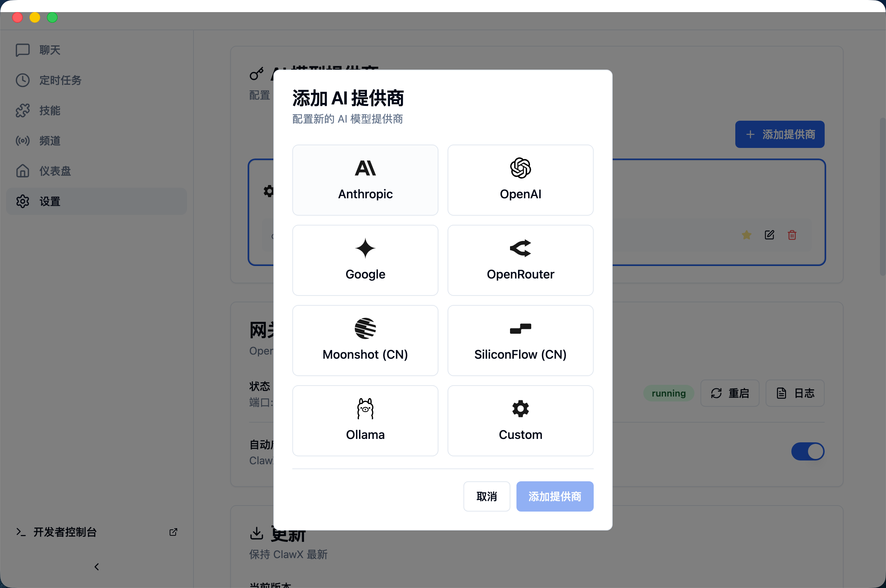The image size is (886, 588).
Task: Open the 技能 skills section
Action: (50, 110)
